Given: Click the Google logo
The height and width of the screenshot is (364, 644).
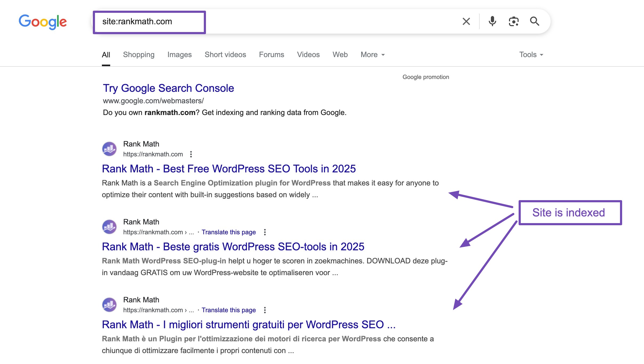Looking at the screenshot, I should tap(43, 22).
